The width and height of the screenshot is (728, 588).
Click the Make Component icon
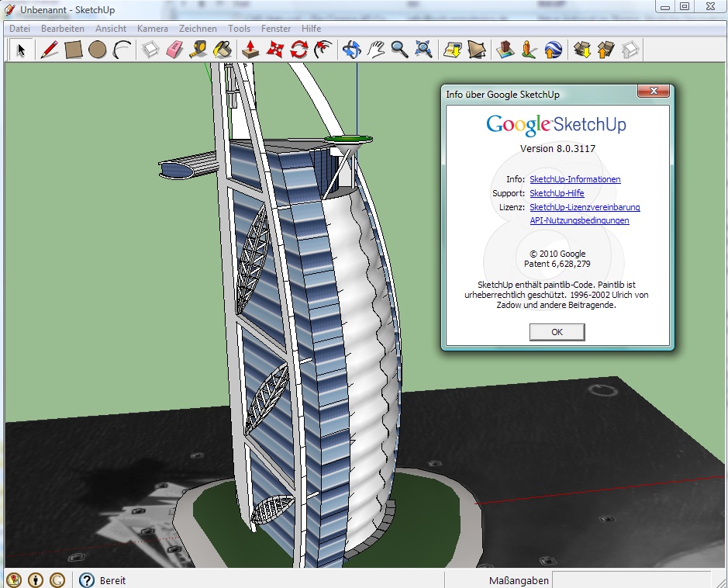coord(150,50)
